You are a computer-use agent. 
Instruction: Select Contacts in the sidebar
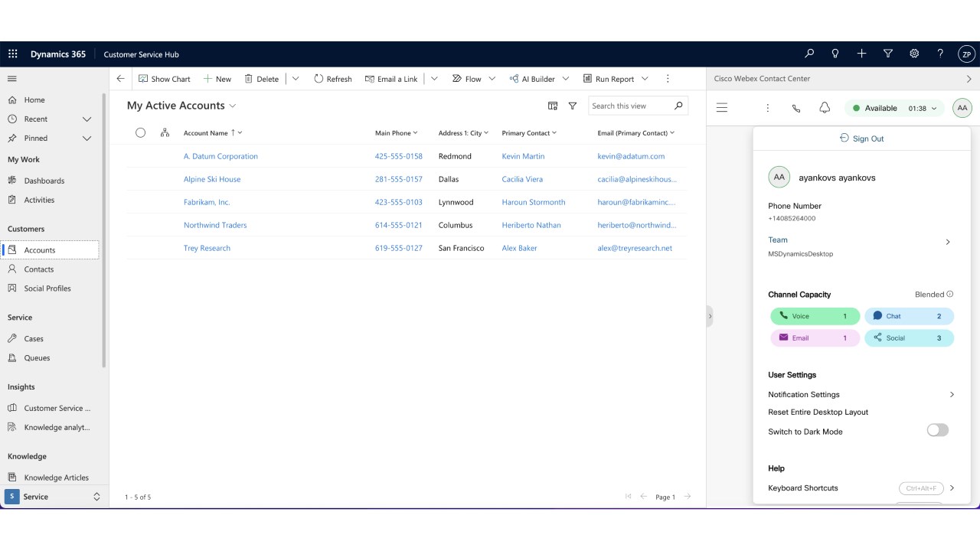(39, 269)
